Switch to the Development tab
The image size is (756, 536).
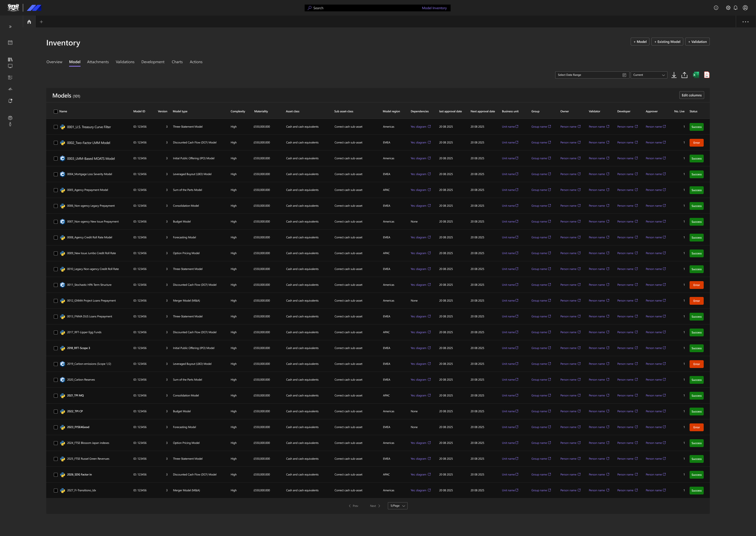(153, 62)
